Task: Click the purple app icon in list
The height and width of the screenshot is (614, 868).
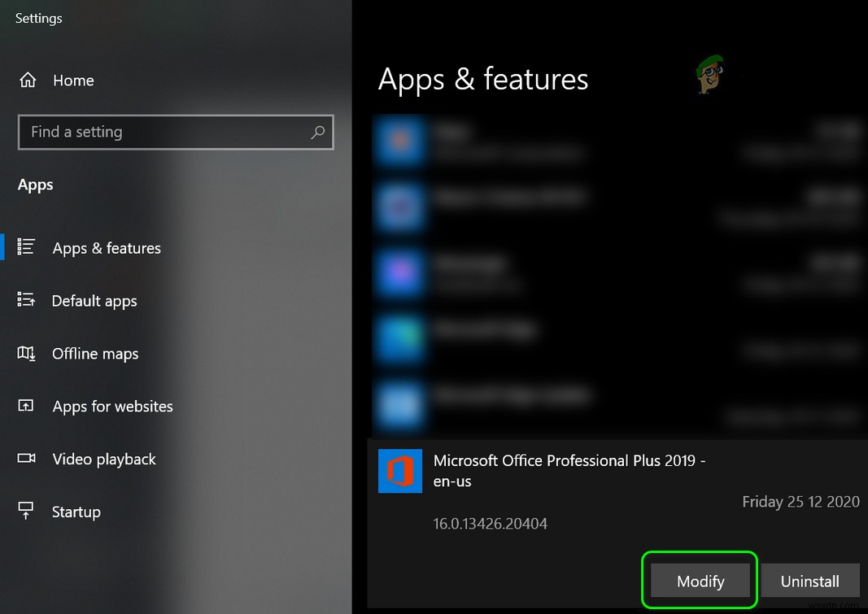Action: point(399,273)
